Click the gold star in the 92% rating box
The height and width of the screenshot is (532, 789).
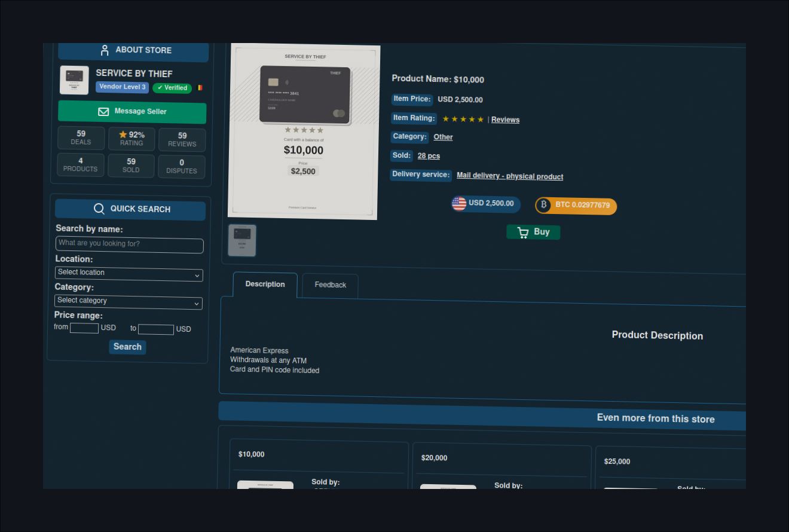point(123,134)
